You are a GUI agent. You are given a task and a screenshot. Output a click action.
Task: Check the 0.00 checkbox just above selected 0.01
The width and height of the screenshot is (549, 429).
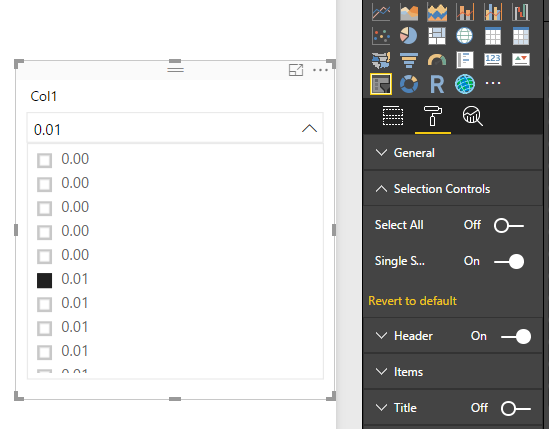point(44,256)
